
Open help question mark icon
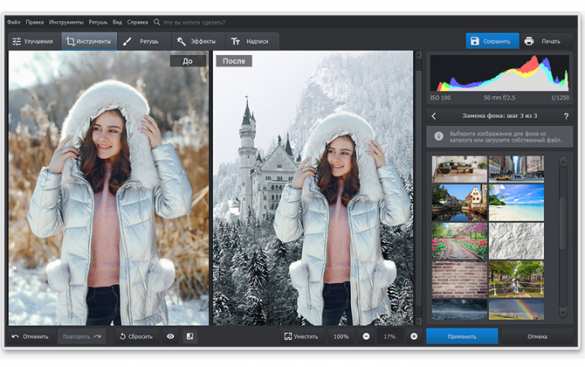566,116
